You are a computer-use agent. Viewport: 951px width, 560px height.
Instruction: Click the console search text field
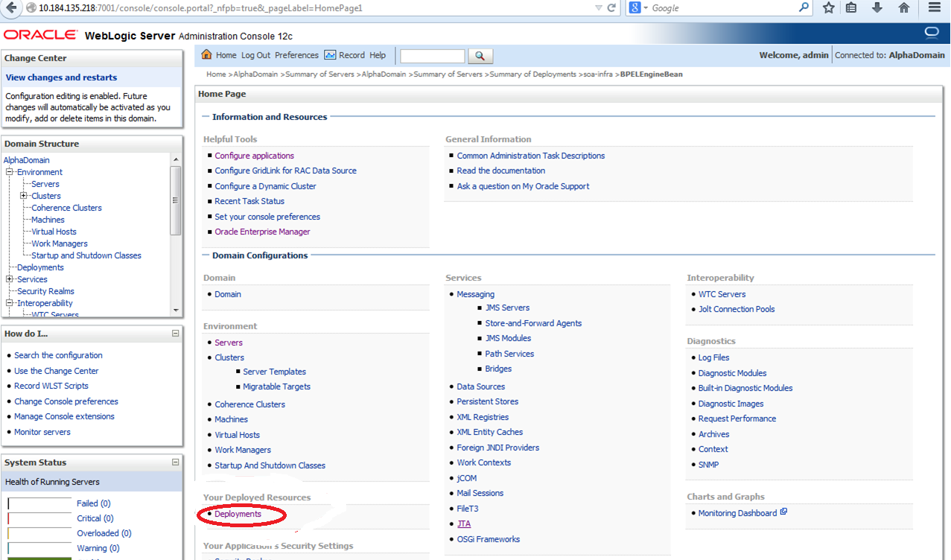[x=433, y=56]
